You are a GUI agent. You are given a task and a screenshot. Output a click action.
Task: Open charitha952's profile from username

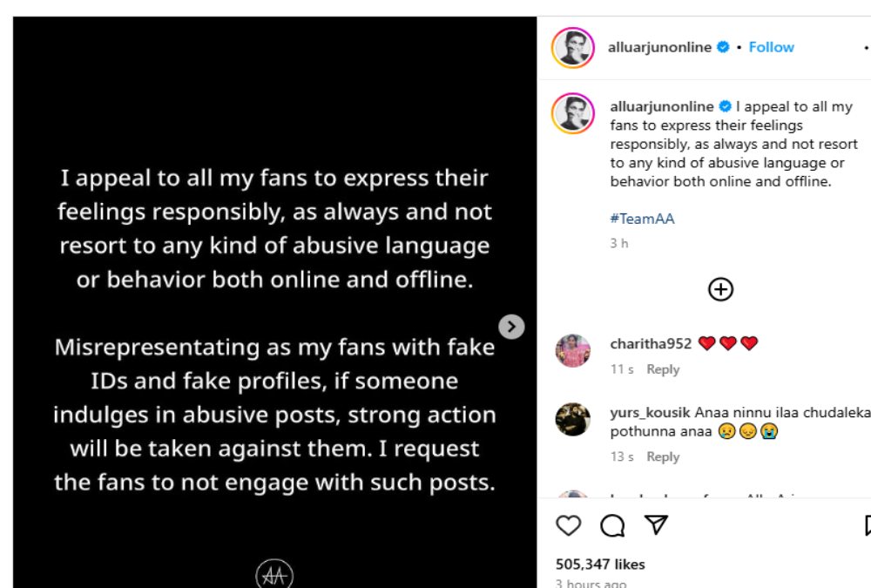[x=651, y=343]
